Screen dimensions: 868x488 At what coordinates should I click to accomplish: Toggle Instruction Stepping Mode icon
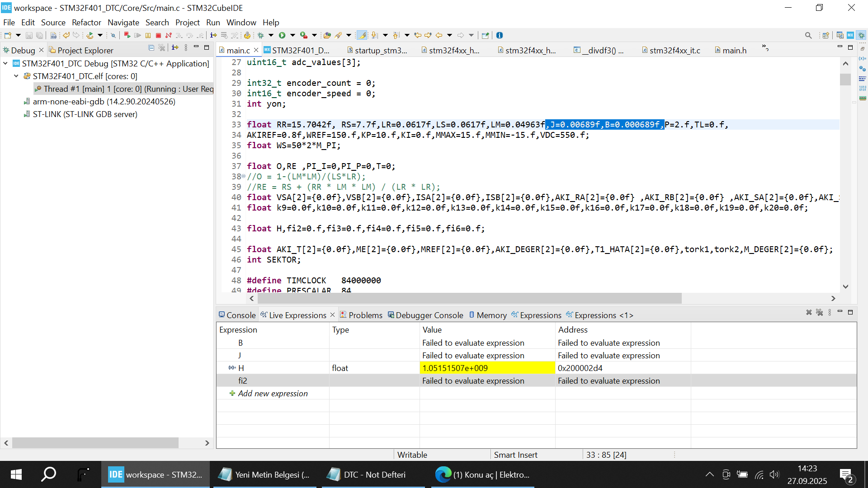click(213, 35)
